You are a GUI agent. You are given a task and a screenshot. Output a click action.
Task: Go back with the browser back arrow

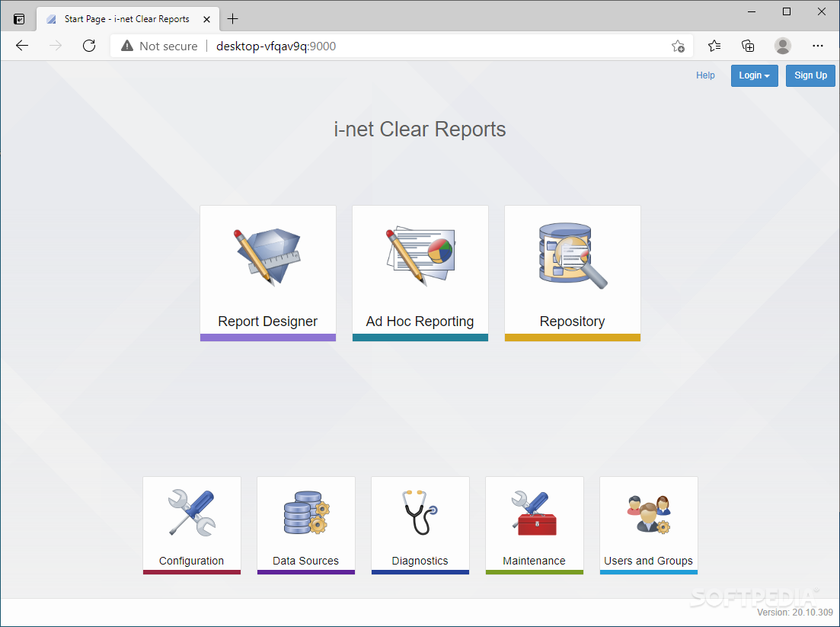tap(22, 46)
